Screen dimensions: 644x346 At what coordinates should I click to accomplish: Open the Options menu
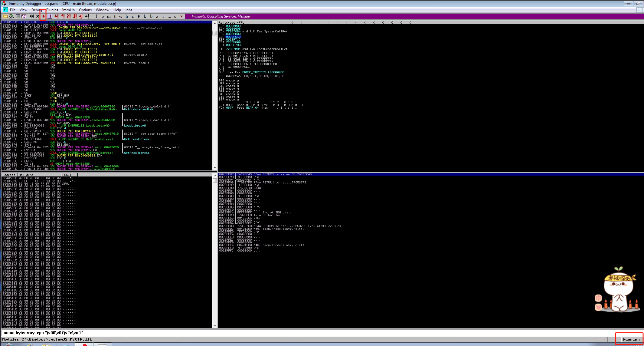[x=85, y=10]
